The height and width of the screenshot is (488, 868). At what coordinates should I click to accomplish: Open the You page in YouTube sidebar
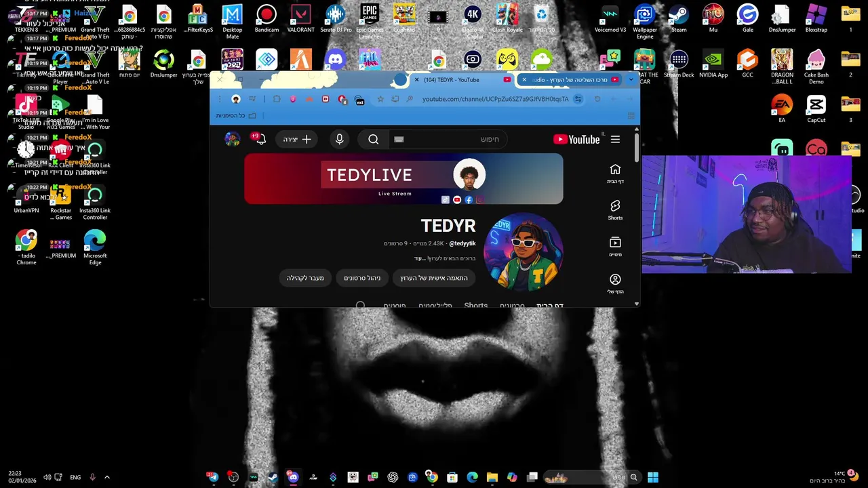tap(615, 284)
